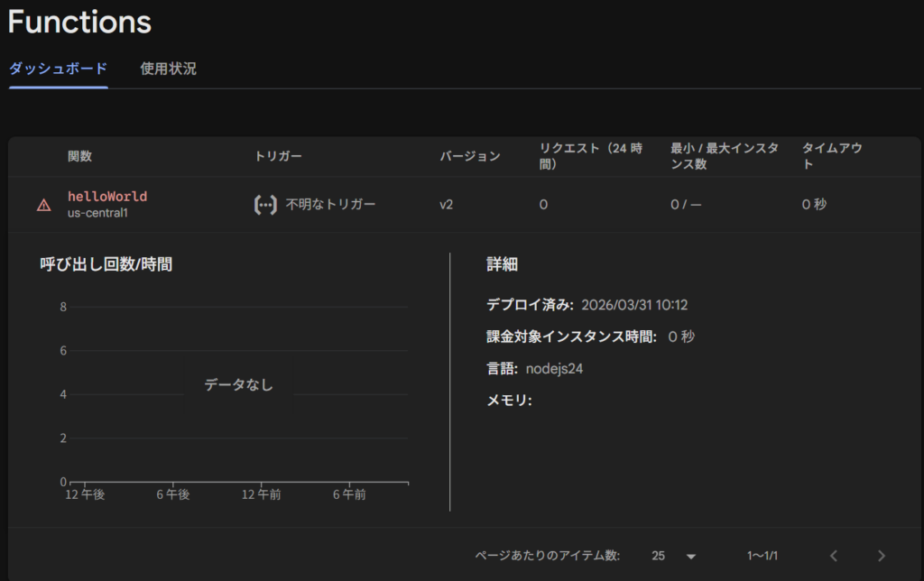Image resolution: width=924 pixels, height=581 pixels.
Task: Click the 関数 column header
Action: click(79, 157)
